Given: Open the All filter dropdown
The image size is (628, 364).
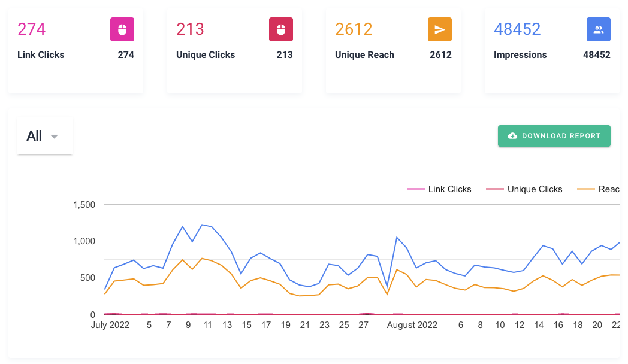Looking at the screenshot, I should tap(45, 136).
